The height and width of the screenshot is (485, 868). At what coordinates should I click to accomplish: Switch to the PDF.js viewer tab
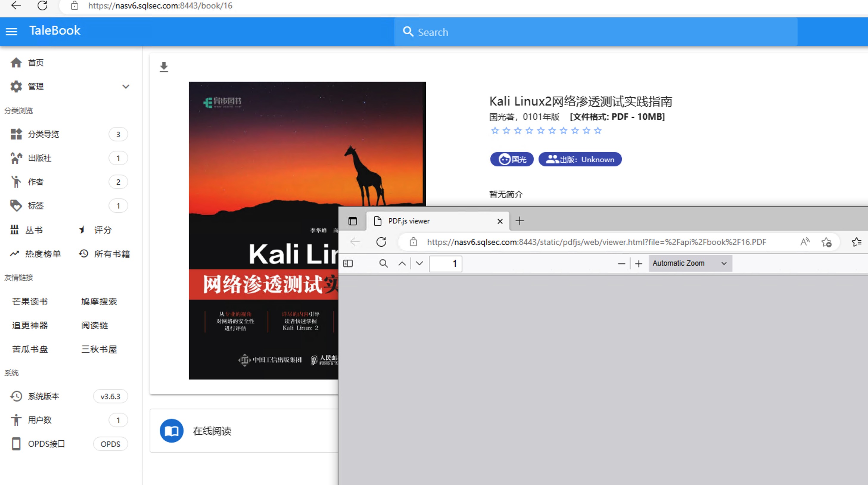tap(409, 221)
